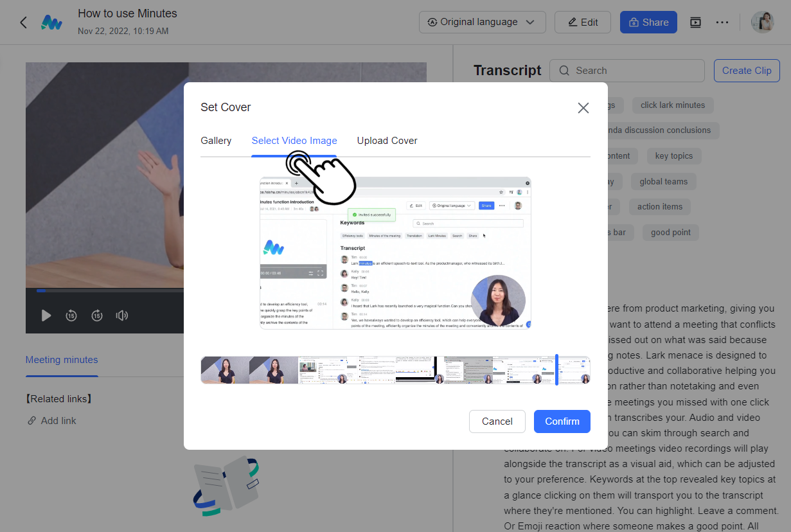The image size is (791, 532).
Task: Rewind the video 15 seconds
Action: coord(71,315)
